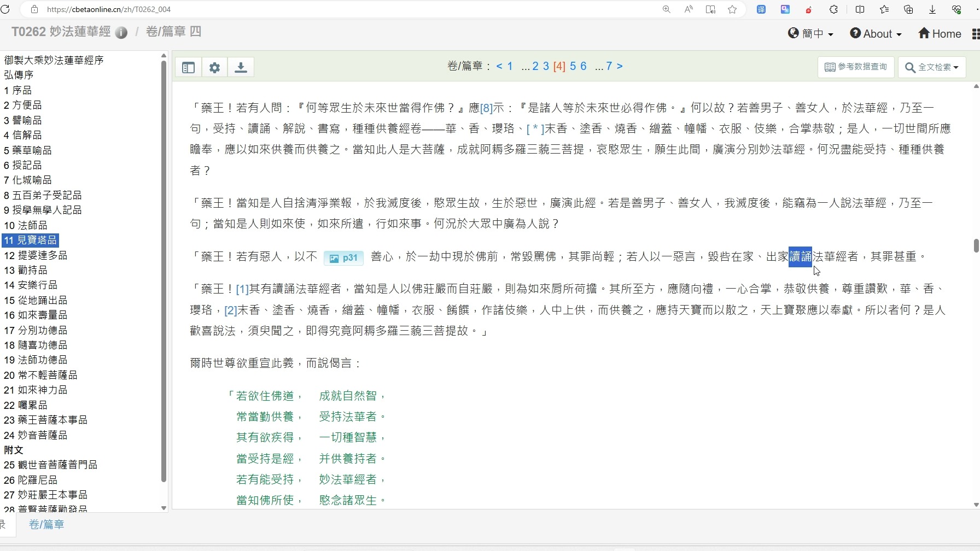Screen dimensions: 980x551
Task: Add this page to favorites star
Action: tap(732, 9)
